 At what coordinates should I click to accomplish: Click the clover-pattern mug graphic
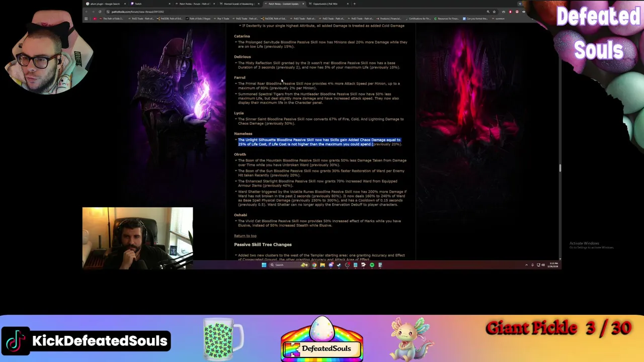223,338
